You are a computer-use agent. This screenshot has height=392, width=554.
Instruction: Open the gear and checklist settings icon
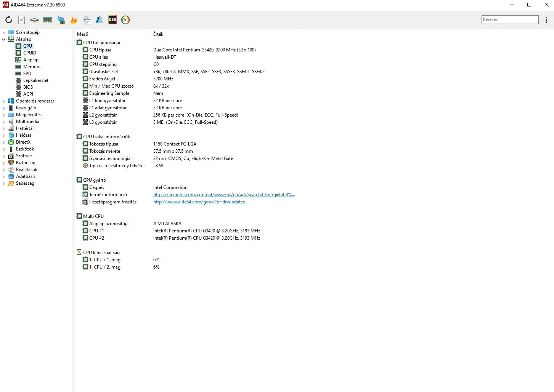87,20
